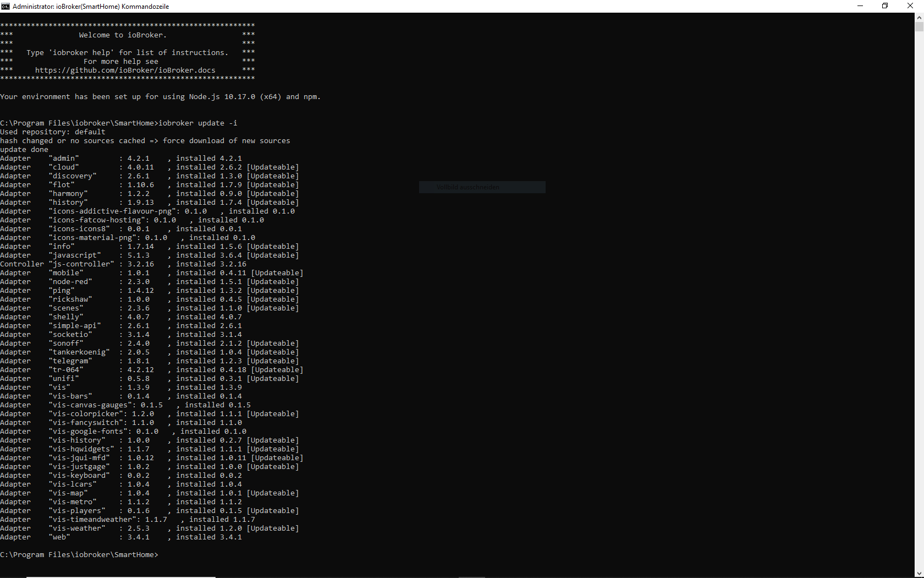Click the "vis-hqwidgets" adapter name
The width and height of the screenshot is (924, 578).
tap(81, 449)
